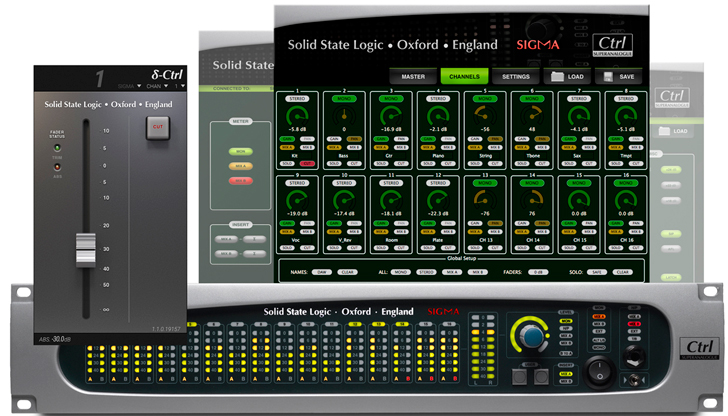Click the Bass channel pan knob

coord(344,115)
